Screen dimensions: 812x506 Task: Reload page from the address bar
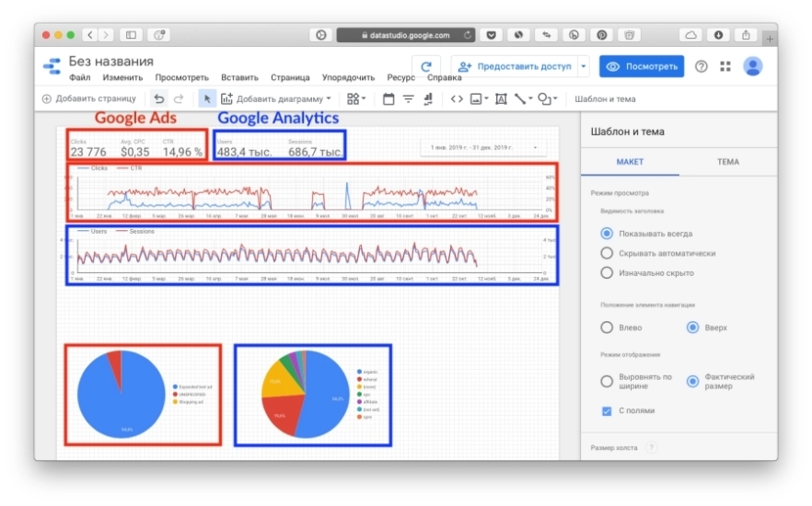tap(467, 35)
